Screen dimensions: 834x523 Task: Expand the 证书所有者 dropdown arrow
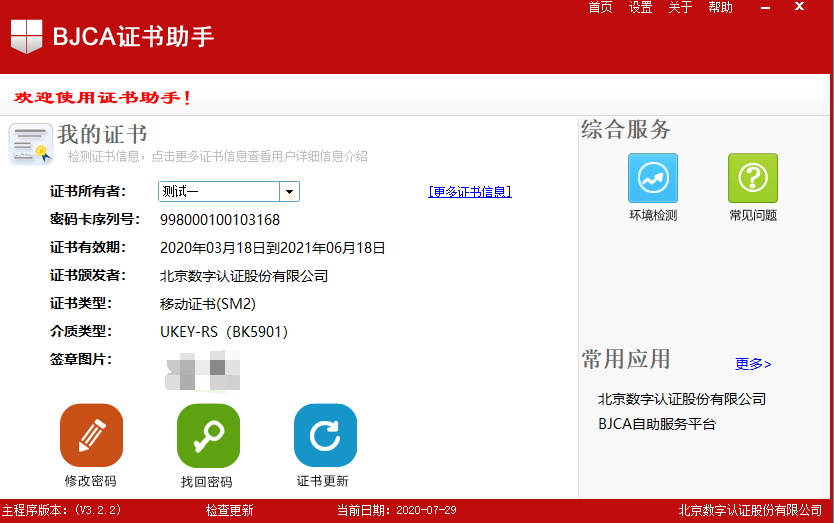pyautogui.click(x=289, y=192)
